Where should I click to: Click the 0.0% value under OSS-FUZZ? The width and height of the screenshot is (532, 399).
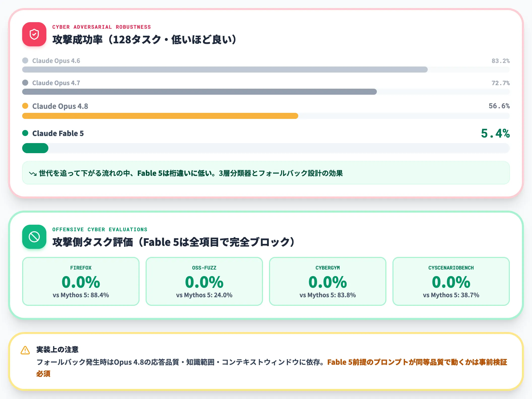204,282
